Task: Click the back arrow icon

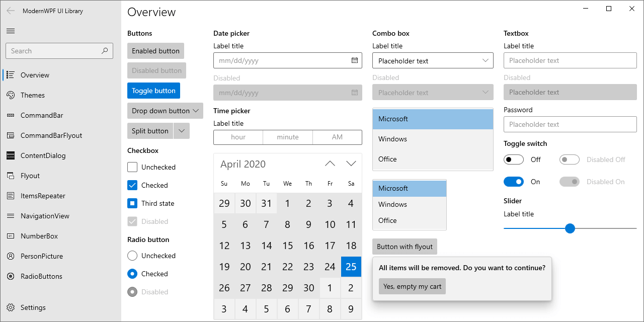Action: tap(11, 11)
